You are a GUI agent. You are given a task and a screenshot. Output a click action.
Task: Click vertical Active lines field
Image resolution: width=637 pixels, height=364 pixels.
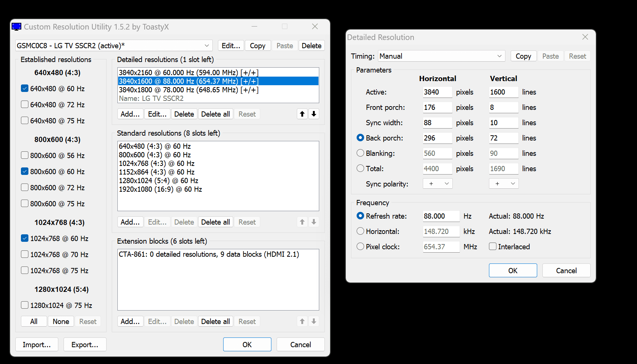click(504, 92)
